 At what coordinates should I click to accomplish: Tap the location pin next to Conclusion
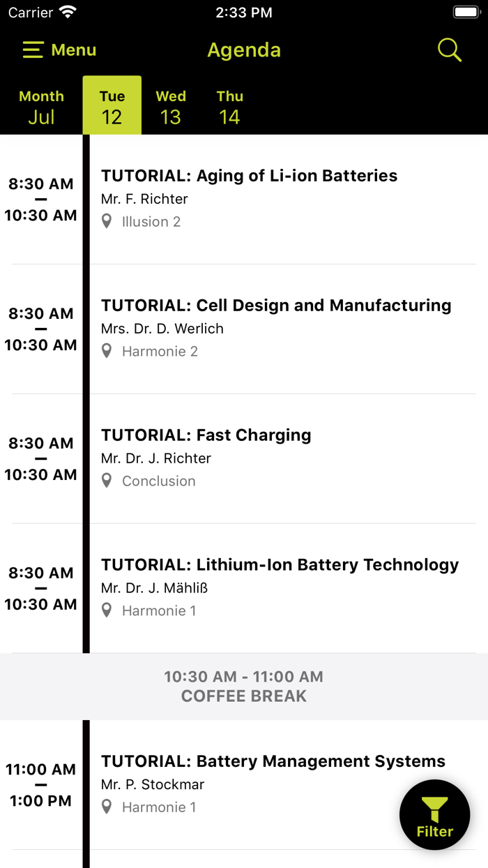(107, 481)
